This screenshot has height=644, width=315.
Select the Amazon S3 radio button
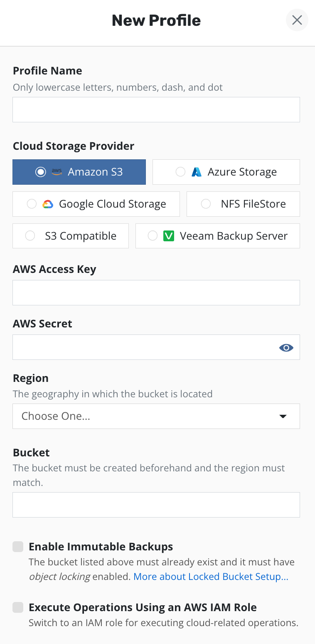[x=41, y=172]
